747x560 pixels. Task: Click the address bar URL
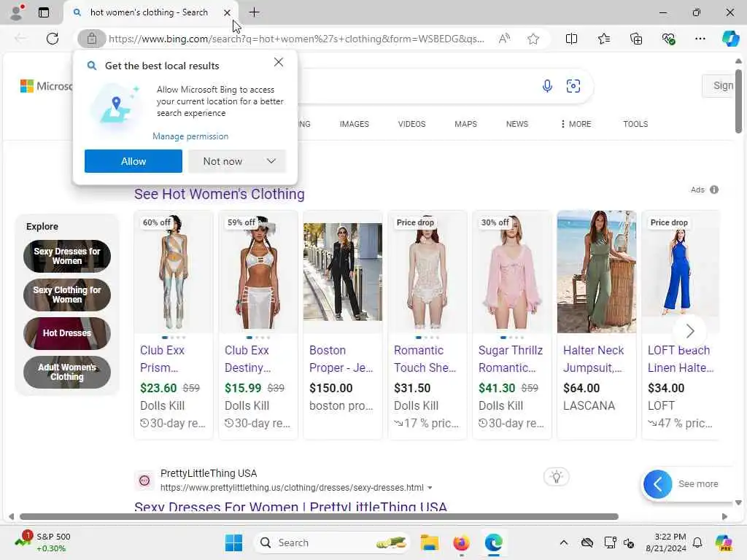[296, 39]
